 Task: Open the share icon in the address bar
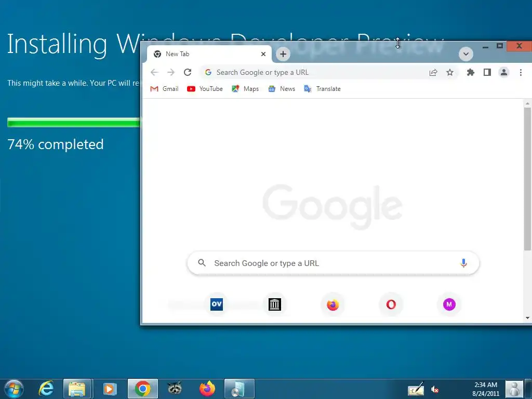[x=433, y=72]
